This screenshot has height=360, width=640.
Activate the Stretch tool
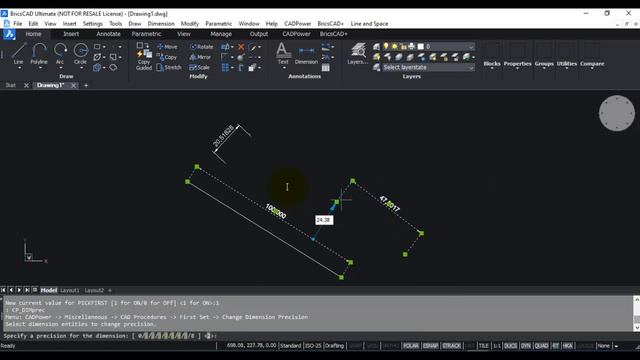pyautogui.click(x=169, y=67)
